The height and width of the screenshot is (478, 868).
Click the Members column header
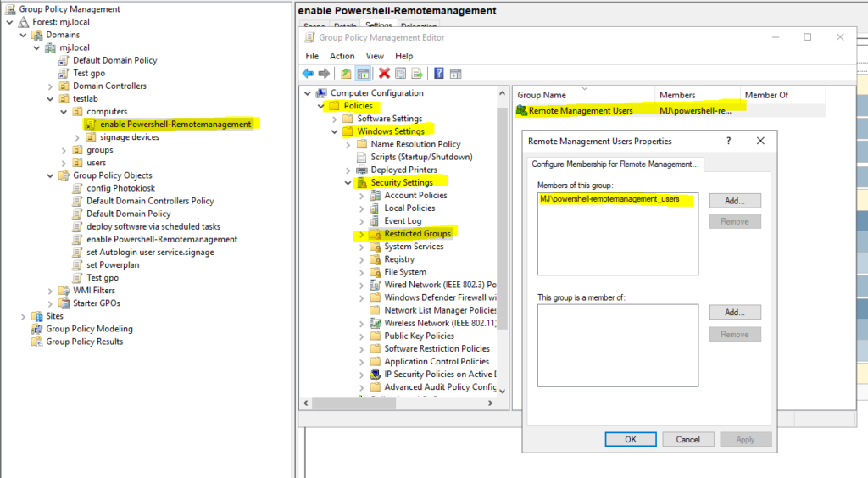[x=698, y=95]
